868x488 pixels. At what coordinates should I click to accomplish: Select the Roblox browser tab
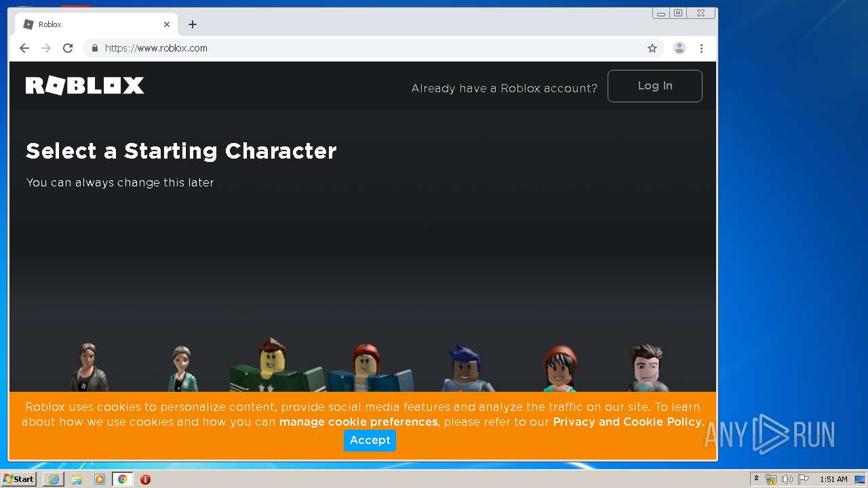[97, 24]
